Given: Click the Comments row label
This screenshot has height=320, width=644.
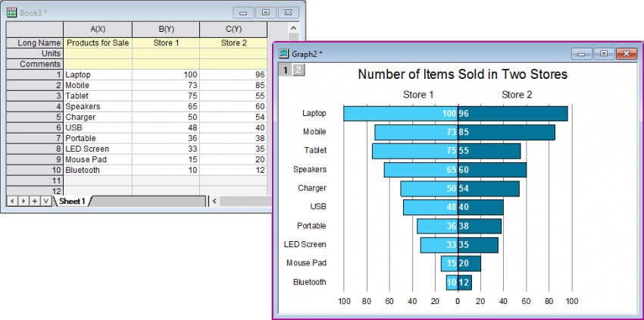Looking at the screenshot, I should tap(35, 64).
